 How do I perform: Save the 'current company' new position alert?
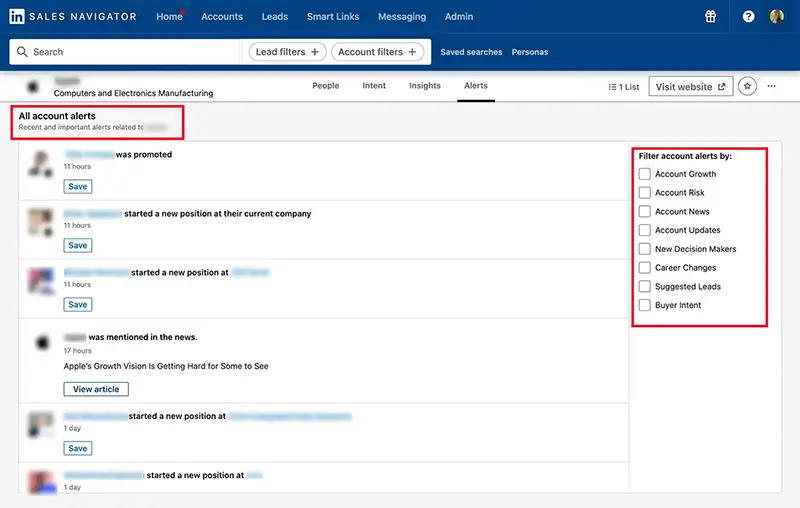[78, 245]
